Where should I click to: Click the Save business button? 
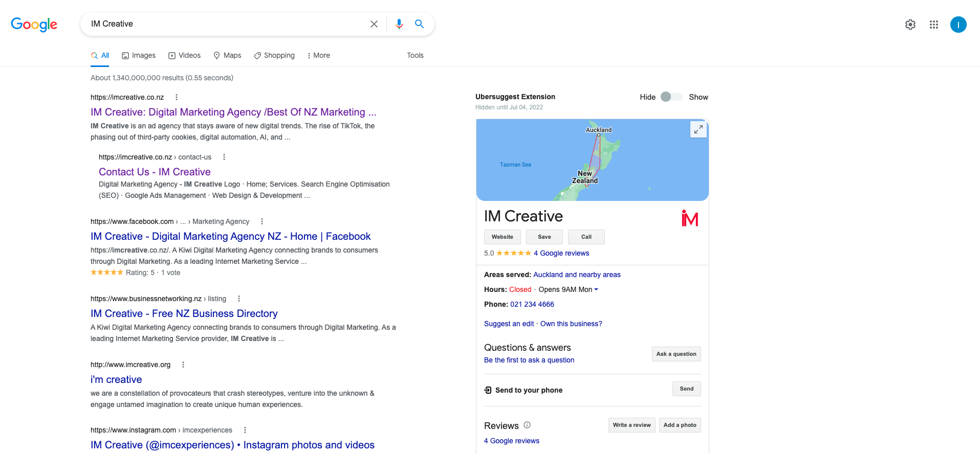[545, 237]
